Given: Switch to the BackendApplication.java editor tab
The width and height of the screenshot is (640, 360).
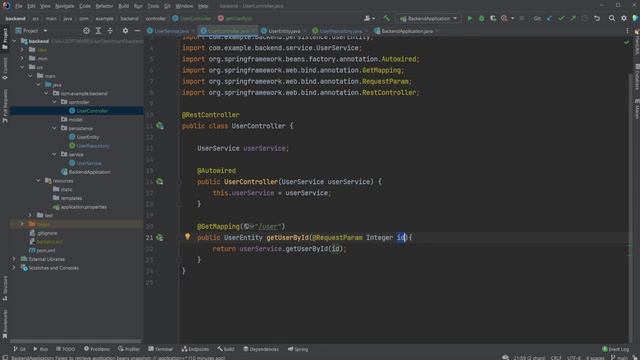Looking at the screenshot, I should [407, 31].
